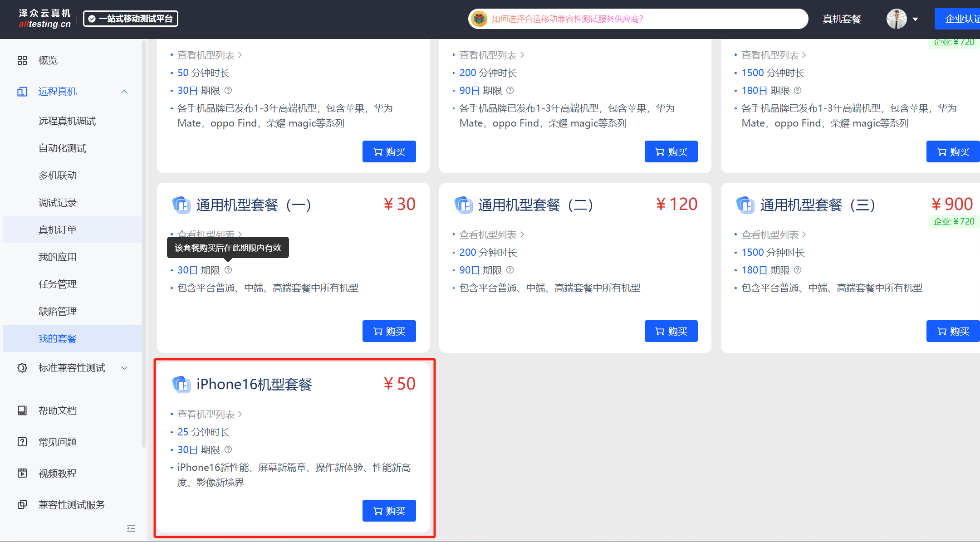The height and width of the screenshot is (542, 980).
Task: Open the user dropdown arrow next to avatar
Action: pyautogui.click(x=915, y=20)
